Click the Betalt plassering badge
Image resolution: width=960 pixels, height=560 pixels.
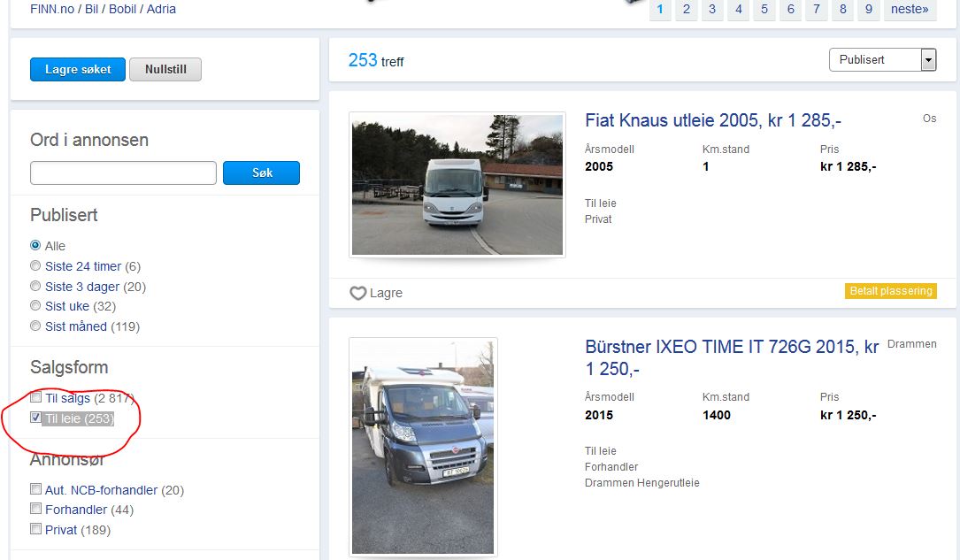(x=891, y=291)
